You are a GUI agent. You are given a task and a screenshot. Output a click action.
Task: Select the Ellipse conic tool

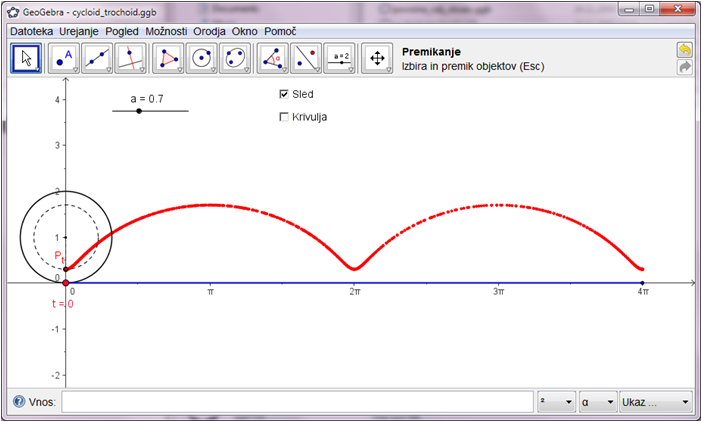(x=235, y=58)
